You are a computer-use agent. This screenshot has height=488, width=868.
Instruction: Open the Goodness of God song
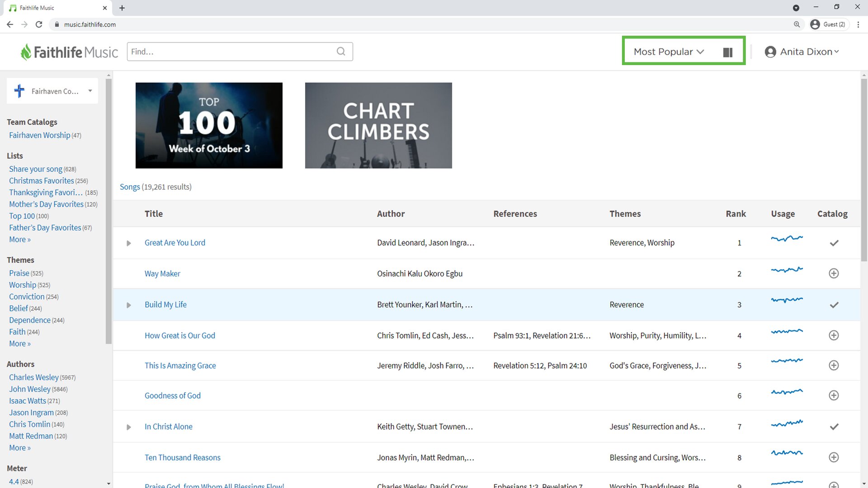pyautogui.click(x=172, y=395)
